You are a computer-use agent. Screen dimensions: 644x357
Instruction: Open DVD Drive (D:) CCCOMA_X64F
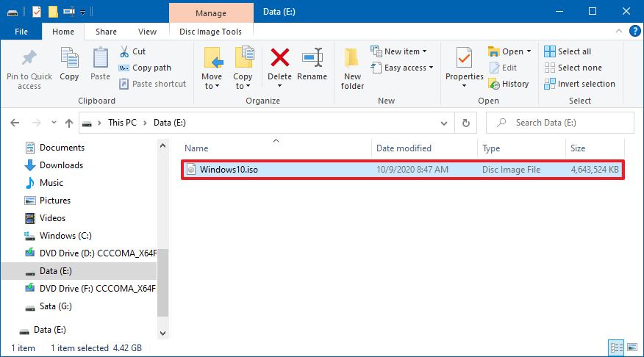90,253
